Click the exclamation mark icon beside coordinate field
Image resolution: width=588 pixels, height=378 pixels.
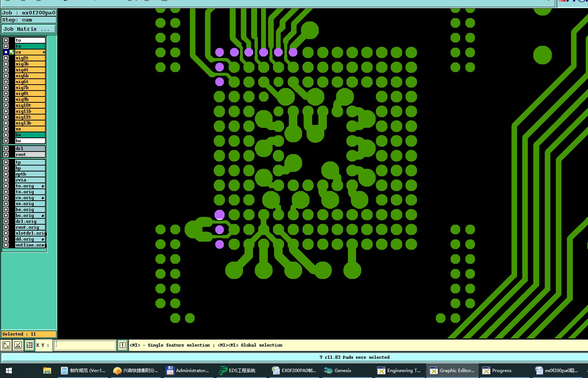point(123,345)
